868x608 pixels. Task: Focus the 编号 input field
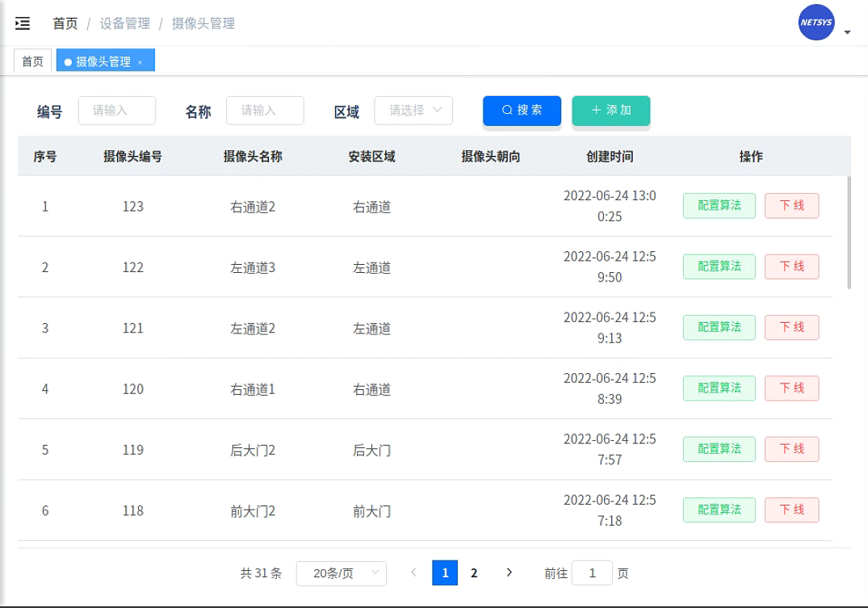coord(117,111)
